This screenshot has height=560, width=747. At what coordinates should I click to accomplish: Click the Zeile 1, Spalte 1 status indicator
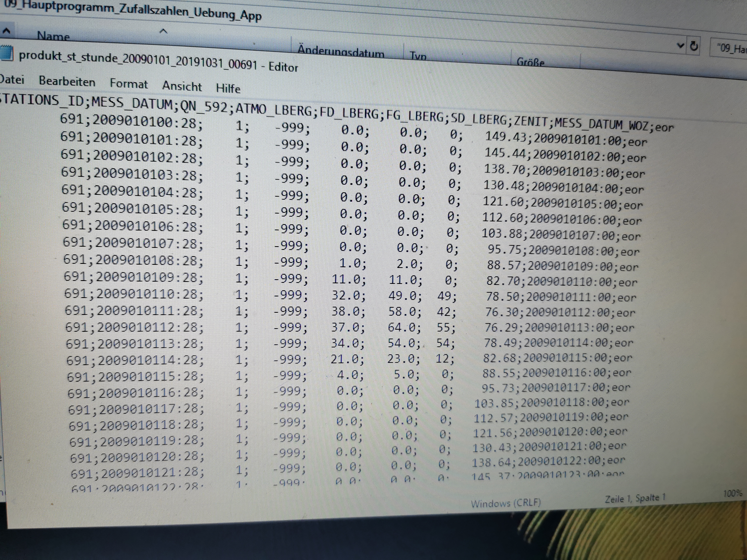[x=635, y=498]
